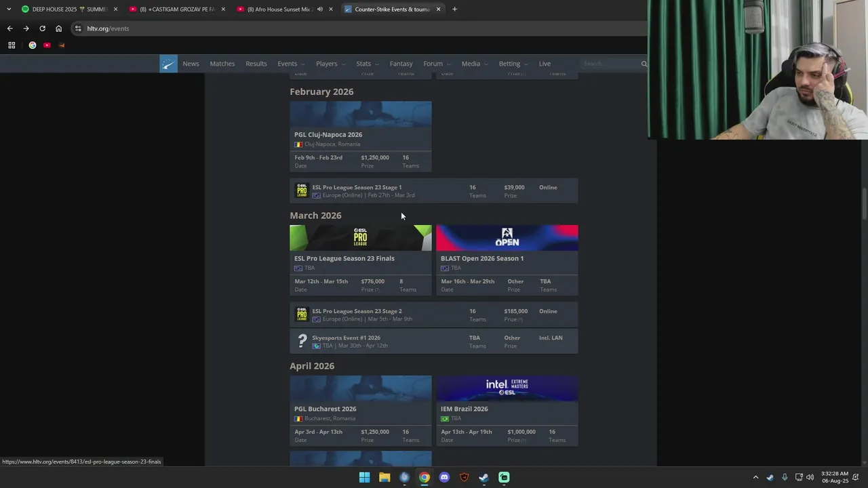The width and height of the screenshot is (868, 488).
Task: Open the volume tray icon
Action: tap(810, 477)
